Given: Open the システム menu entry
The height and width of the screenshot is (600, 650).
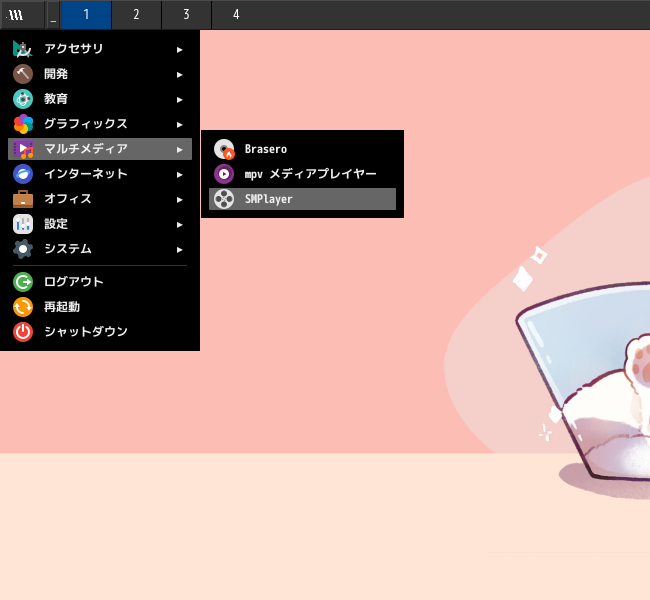Looking at the screenshot, I should 100,249.
